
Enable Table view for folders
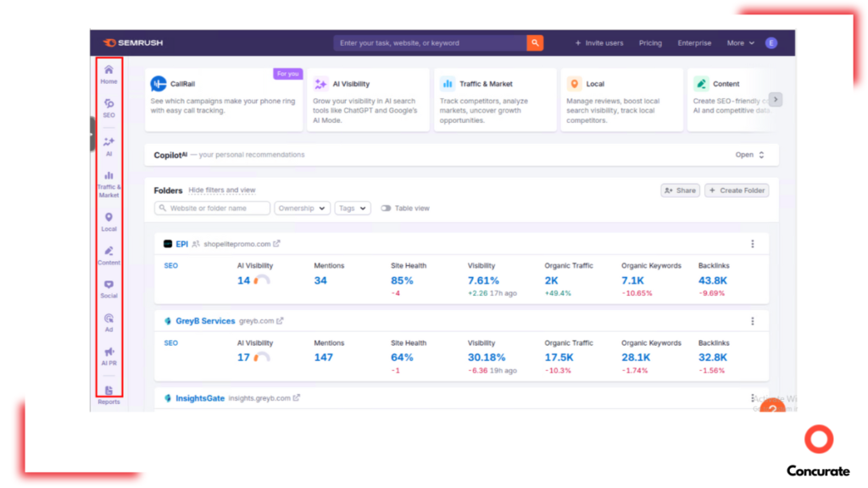click(386, 208)
